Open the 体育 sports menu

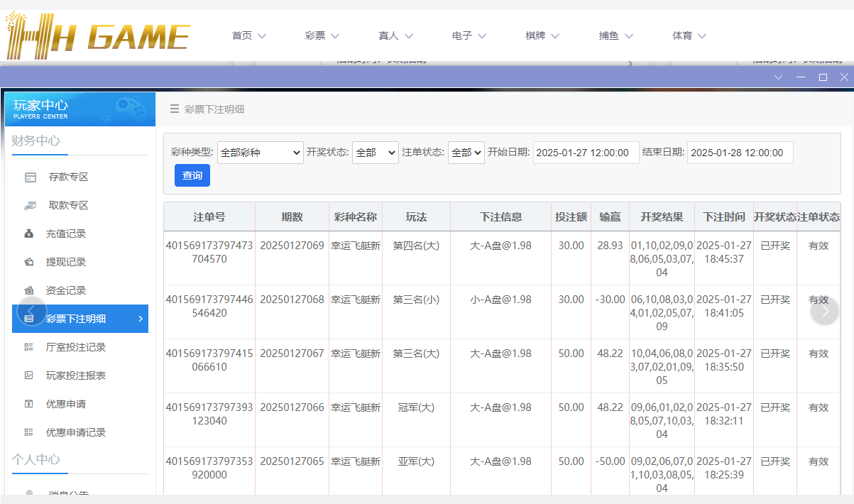[689, 35]
